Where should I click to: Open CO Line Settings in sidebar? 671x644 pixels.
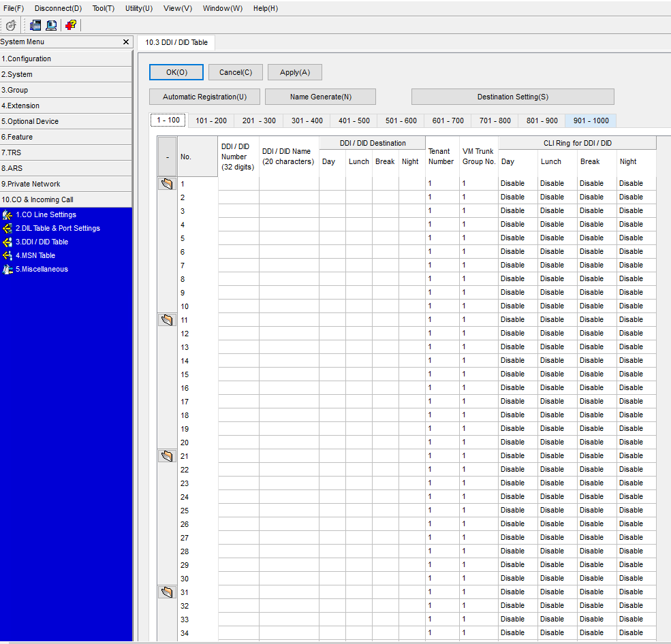pos(46,214)
